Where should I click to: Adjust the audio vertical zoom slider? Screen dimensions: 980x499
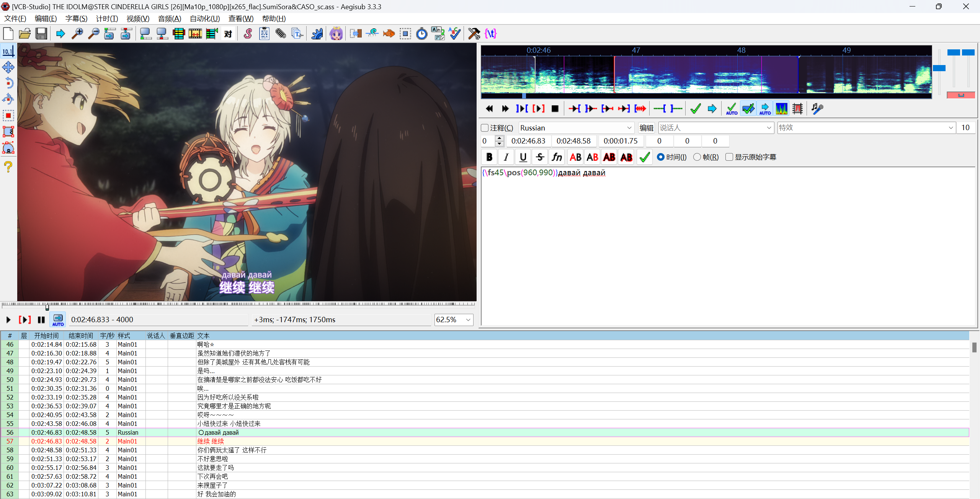click(x=953, y=52)
